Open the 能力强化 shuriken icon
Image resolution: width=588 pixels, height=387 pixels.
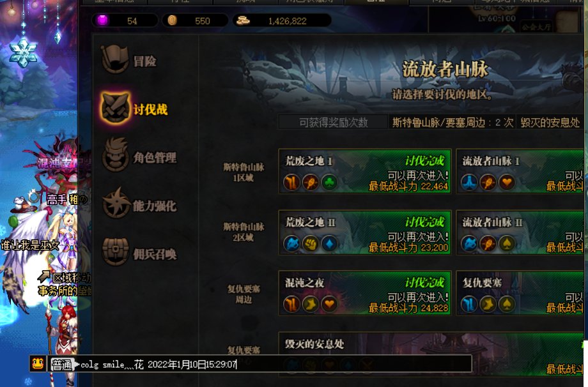point(116,204)
